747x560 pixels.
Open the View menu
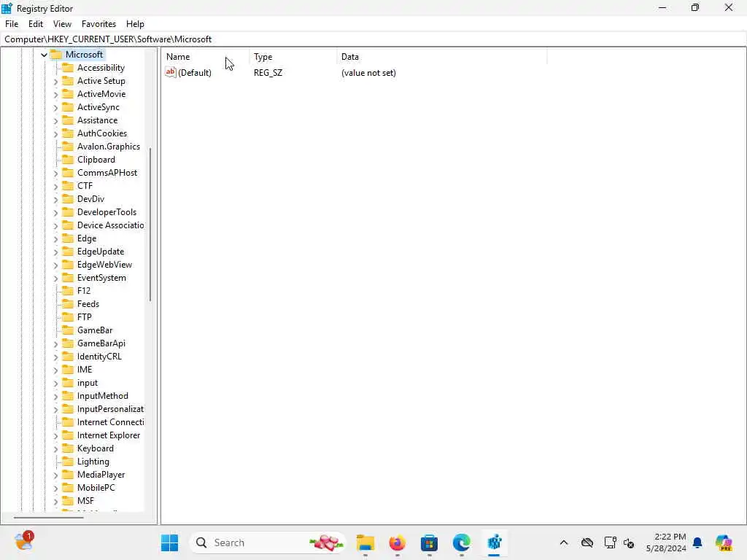pos(62,24)
